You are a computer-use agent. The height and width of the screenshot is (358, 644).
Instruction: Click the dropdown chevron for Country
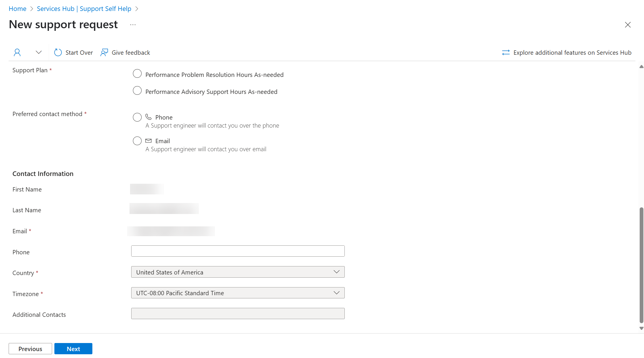[x=336, y=272]
